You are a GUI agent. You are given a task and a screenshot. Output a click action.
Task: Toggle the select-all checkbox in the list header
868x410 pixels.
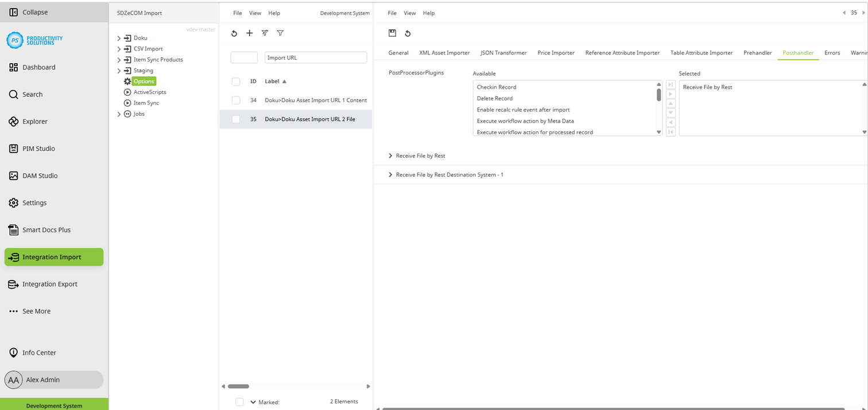pyautogui.click(x=235, y=81)
